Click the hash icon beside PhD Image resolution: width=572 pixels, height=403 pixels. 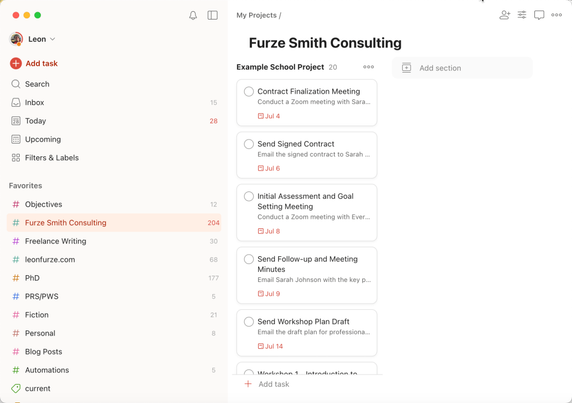pyautogui.click(x=16, y=278)
